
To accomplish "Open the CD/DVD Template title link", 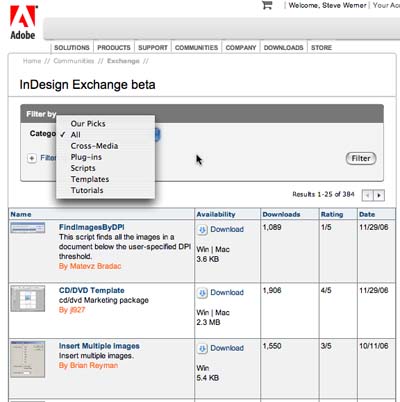I will (x=92, y=290).
